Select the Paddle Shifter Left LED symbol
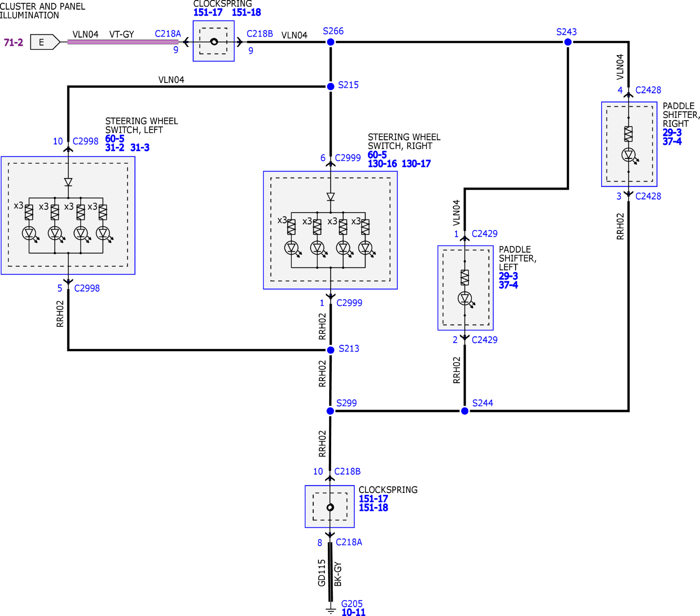 click(465, 299)
